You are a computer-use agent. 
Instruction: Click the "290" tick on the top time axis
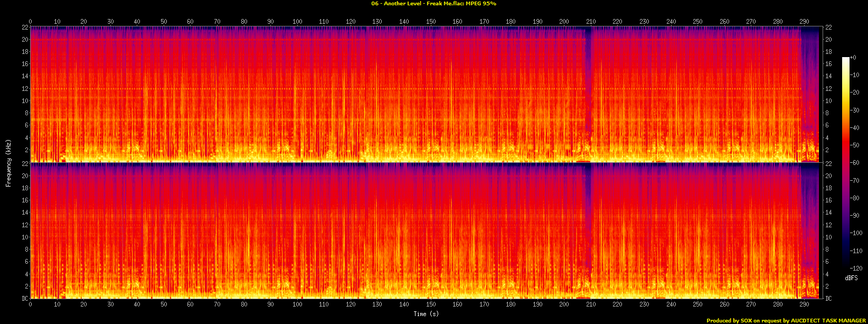coord(804,22)
